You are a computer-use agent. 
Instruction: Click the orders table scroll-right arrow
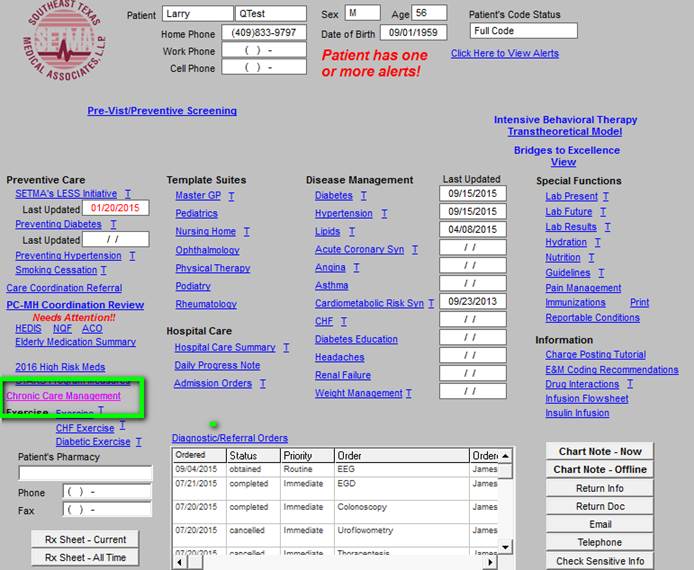tap(490, 562)
